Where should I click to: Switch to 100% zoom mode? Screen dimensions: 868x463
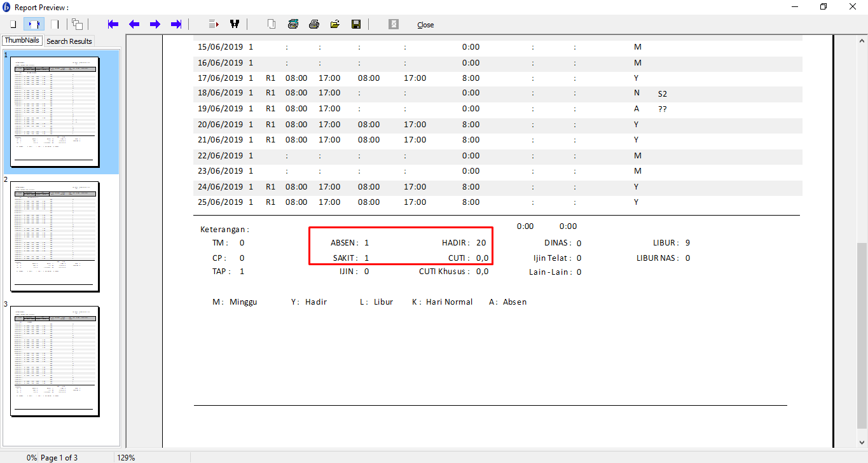pyautogui.click(x=55, y=24)
